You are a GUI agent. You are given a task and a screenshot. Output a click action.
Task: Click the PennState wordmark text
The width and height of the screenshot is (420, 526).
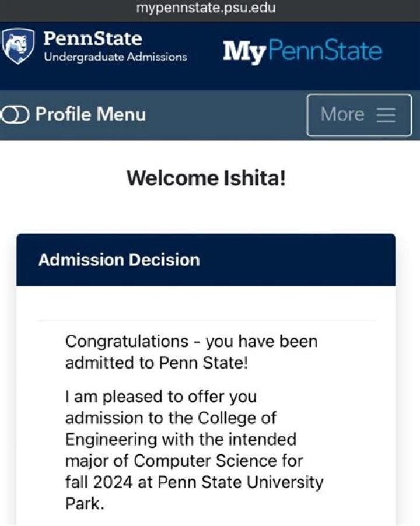pos(93,38)
